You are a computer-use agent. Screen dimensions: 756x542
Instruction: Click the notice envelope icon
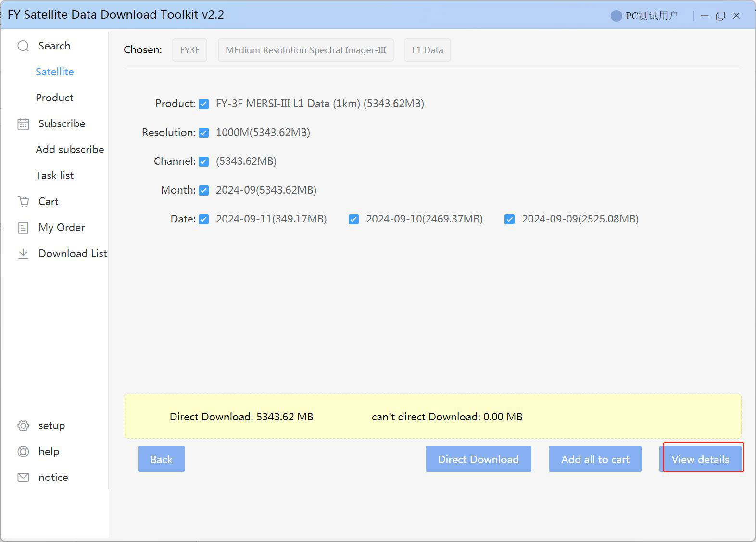23,478
